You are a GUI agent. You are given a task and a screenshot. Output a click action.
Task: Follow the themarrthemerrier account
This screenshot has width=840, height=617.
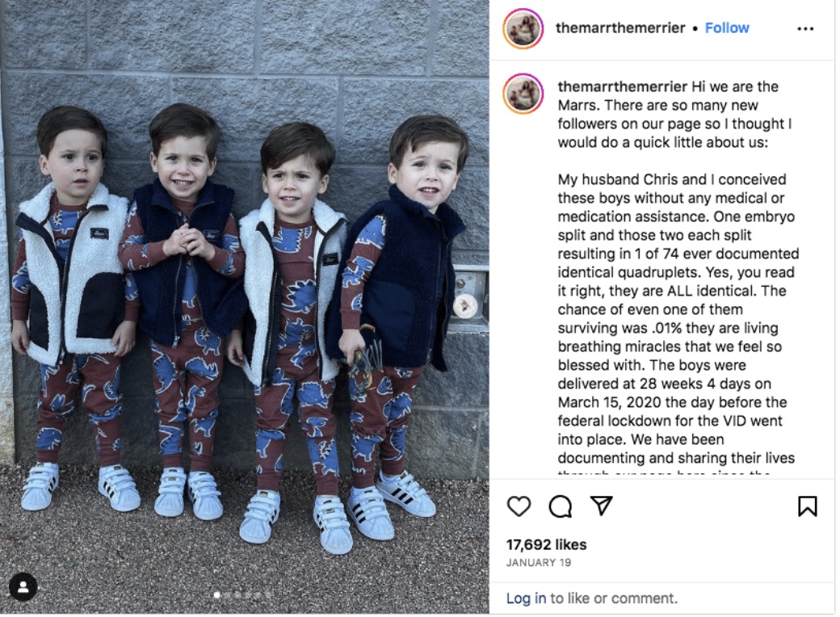point(727,27)
